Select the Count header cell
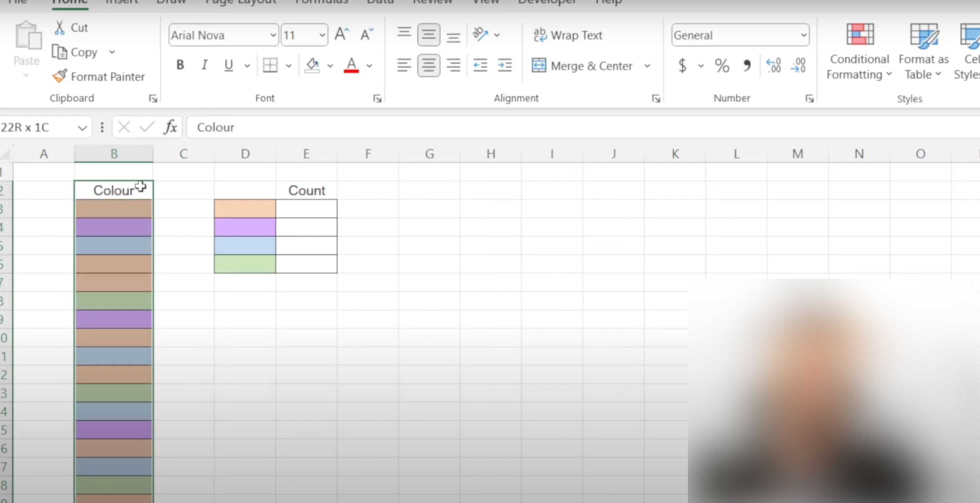980x503 pixels. 306,190
